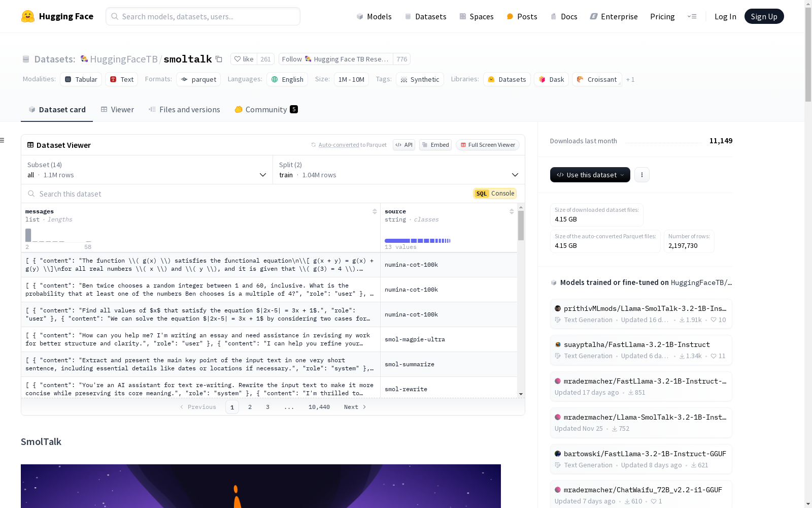
Task: Show additional libraries with +1
Action: pos(630,79)
